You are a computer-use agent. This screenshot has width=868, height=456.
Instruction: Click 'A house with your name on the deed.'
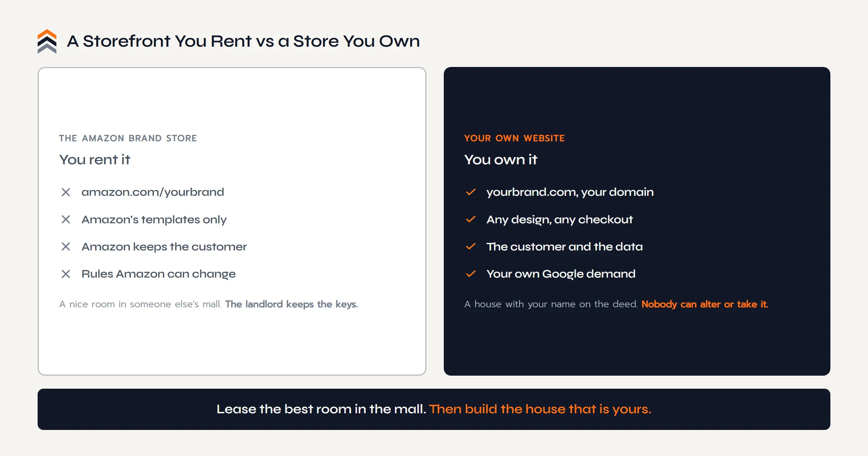tap(551, 304)
